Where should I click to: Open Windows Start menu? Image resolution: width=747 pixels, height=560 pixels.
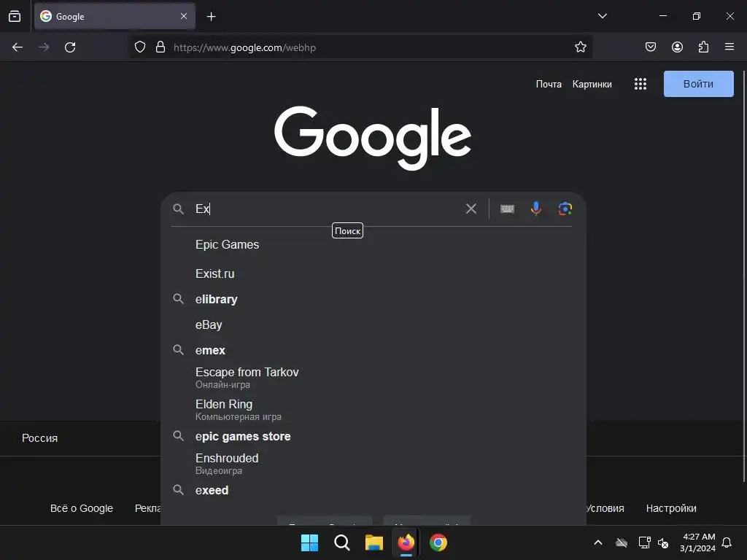309,542
